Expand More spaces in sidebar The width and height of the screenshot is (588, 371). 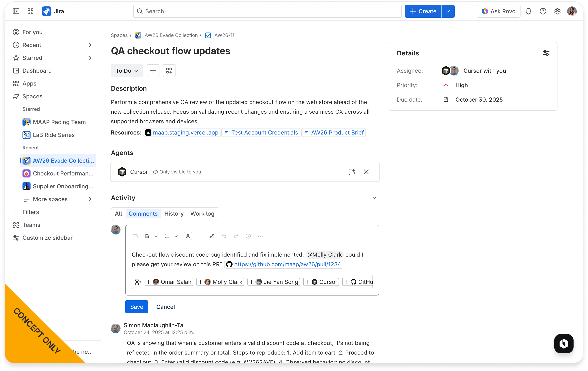pyautogui.click(x=50, y=199)
